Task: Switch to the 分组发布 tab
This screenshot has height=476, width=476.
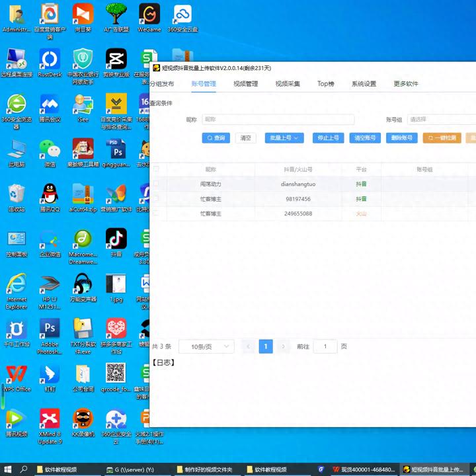Action: tap(162, 84)
